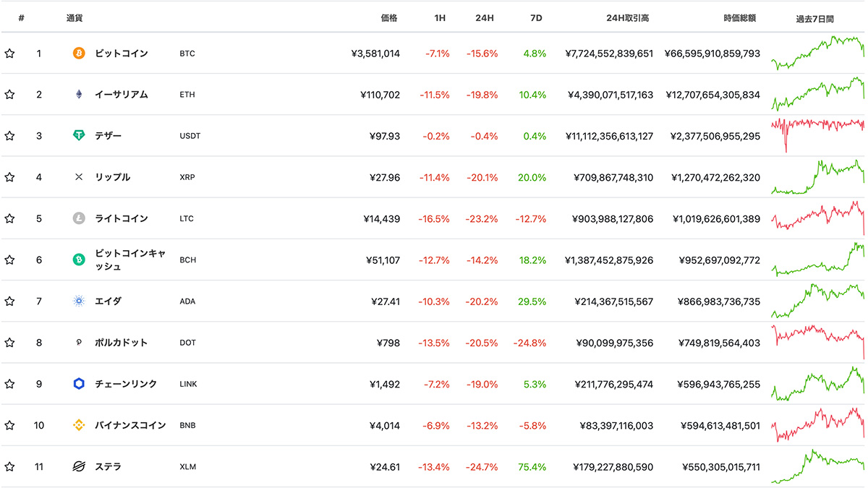The image size is (868, 488).
Task: Open the チェーンリンク coin page
Action: pyautogui.click(x=126, y=384)
